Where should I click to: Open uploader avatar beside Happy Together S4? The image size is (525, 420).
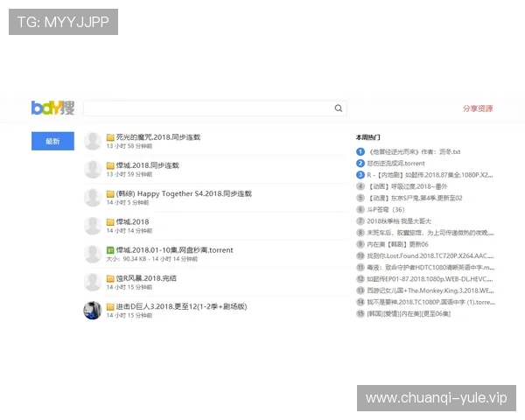pyautogui.click(x=93, y=198)
